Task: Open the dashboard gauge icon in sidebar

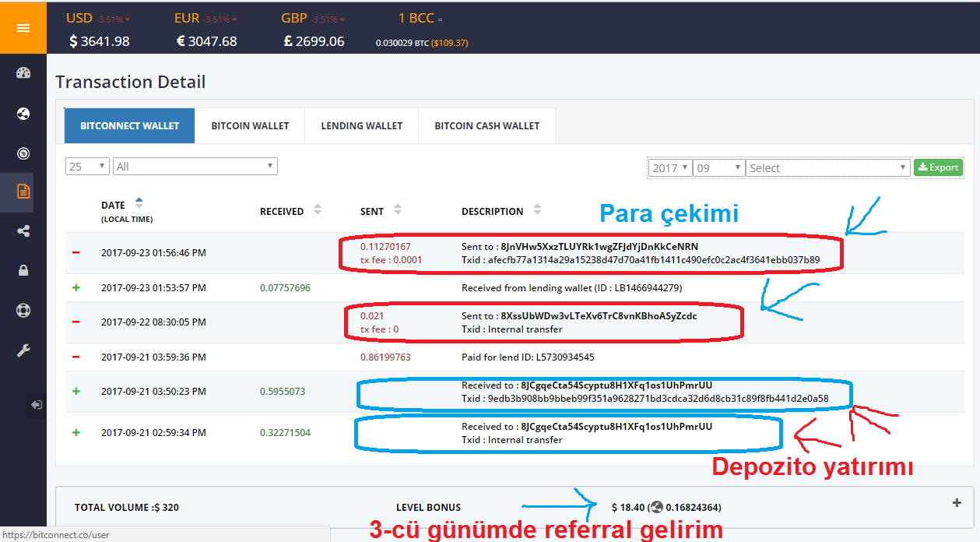Action: pyautogui.click(x=23, y=74)
